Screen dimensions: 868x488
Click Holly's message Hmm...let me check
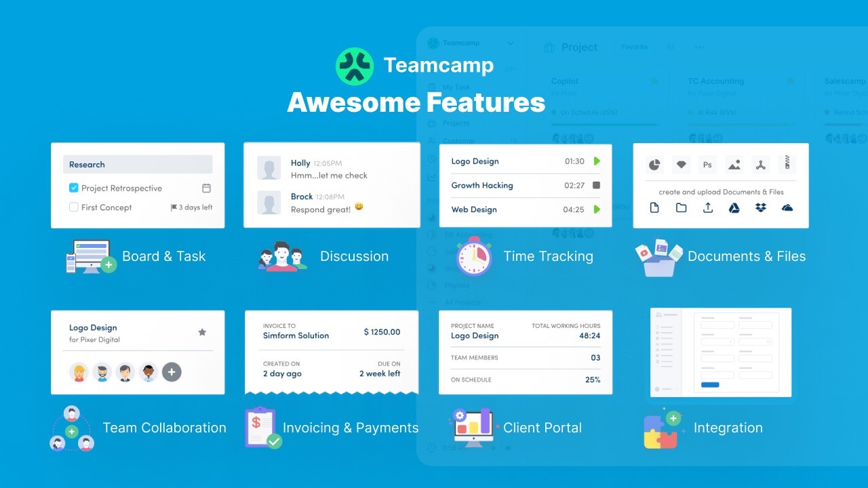(x=329, y=176)
